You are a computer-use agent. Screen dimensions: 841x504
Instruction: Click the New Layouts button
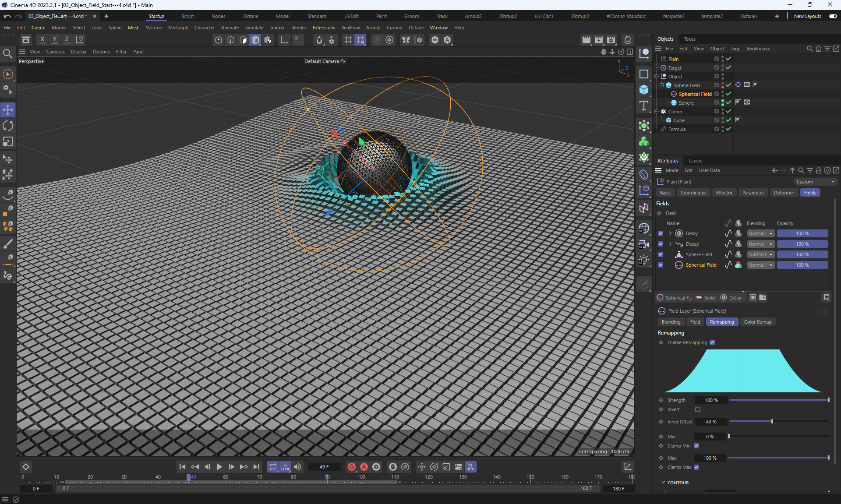coord(807,16)
